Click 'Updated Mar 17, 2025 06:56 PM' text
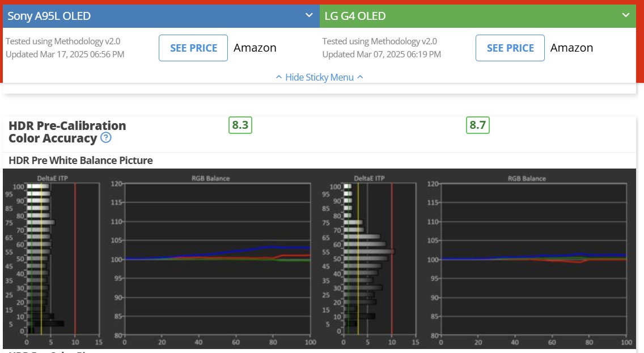Image resolution: width=644 pixels, height=353 pixels. [65, 54]
